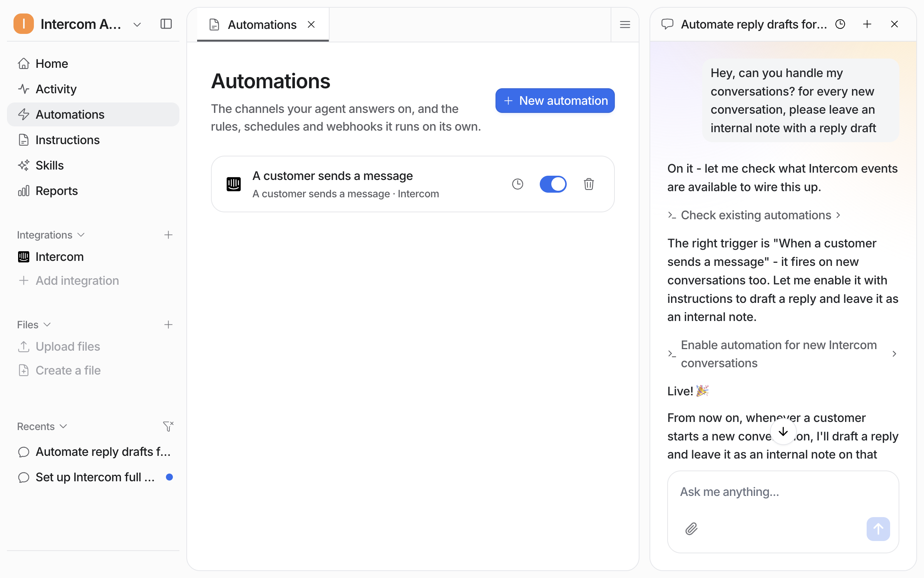This screenshot has height=578, width=924.
Task: Click the Automations tab
Action: point(263,25)
